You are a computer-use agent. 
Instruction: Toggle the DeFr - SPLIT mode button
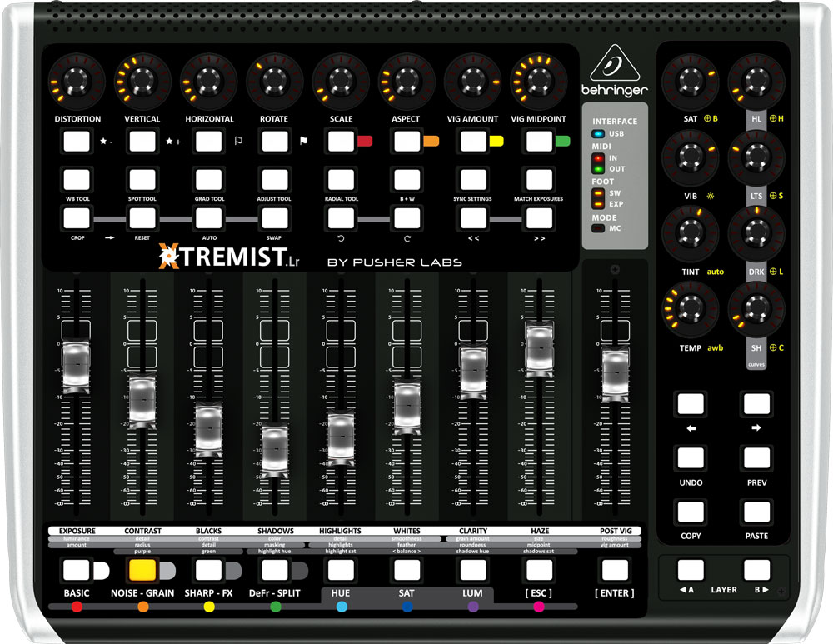tap(275, 570)
